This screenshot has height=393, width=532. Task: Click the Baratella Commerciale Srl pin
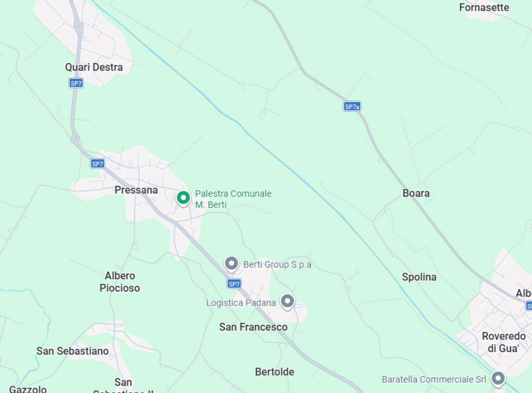click(498, 379)
